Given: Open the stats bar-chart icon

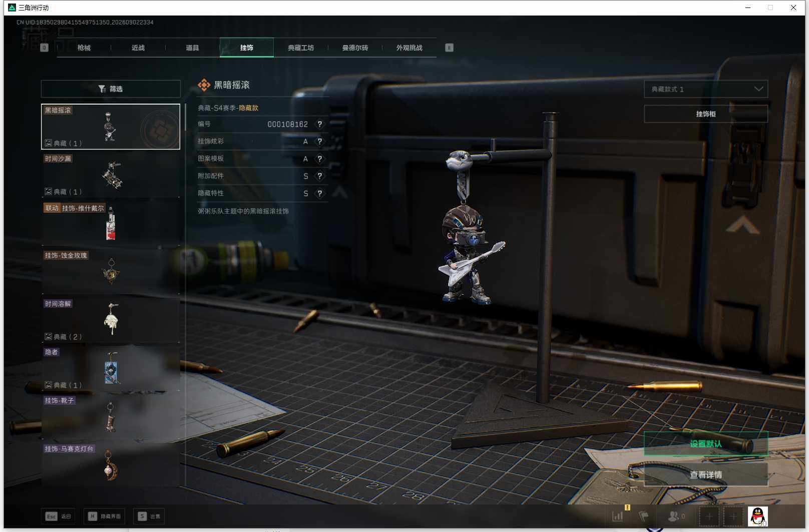Looking at the screenshot, I should point(618,516).
